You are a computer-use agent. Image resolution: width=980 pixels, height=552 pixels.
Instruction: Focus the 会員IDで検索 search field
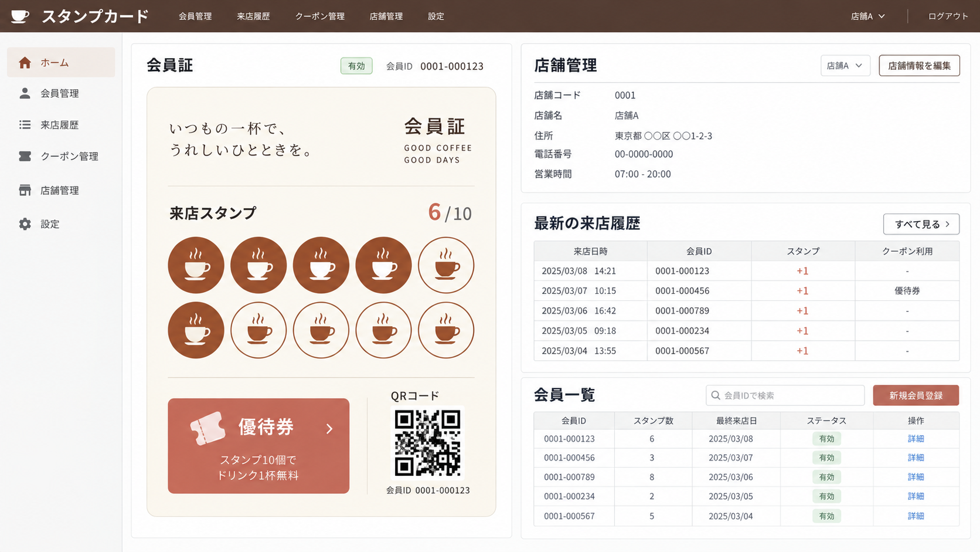point(785,395)
